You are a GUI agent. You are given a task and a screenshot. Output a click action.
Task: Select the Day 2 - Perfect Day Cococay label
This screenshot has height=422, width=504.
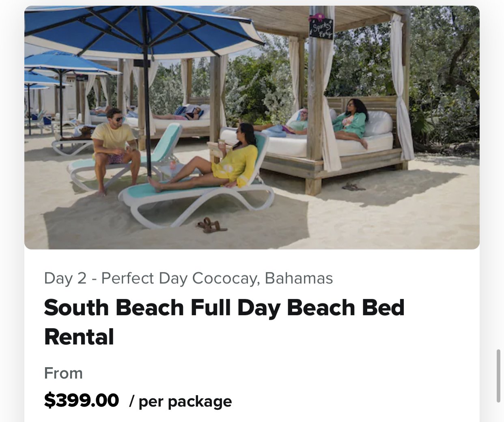(188, 278)
